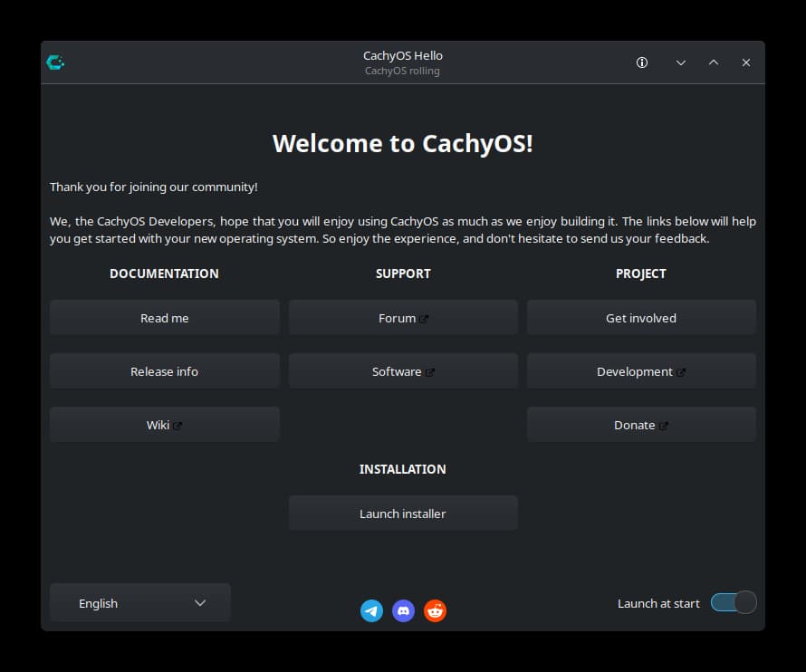
Task: Open the Discord server icon
Action: point(403,610)
